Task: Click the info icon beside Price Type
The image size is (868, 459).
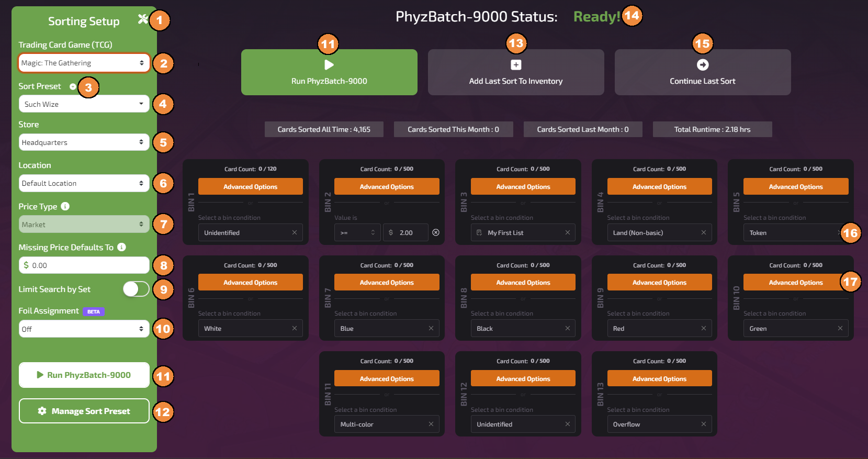Action: (x=65, y=206)
